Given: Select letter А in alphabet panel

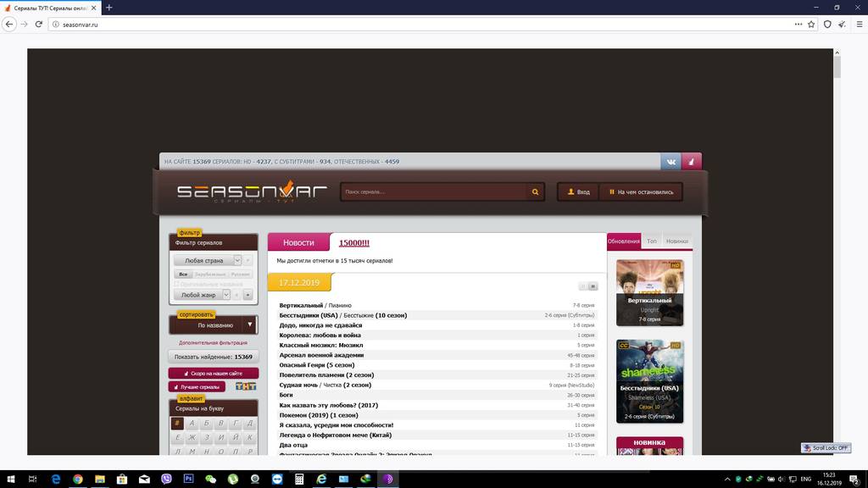Looking at the screenshot, I should click(192, 424).
